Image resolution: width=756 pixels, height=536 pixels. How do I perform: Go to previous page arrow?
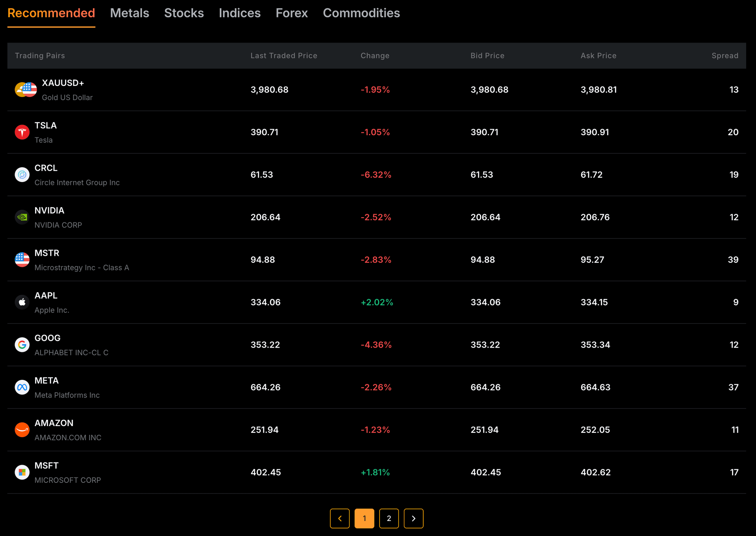tap(340, 518)
